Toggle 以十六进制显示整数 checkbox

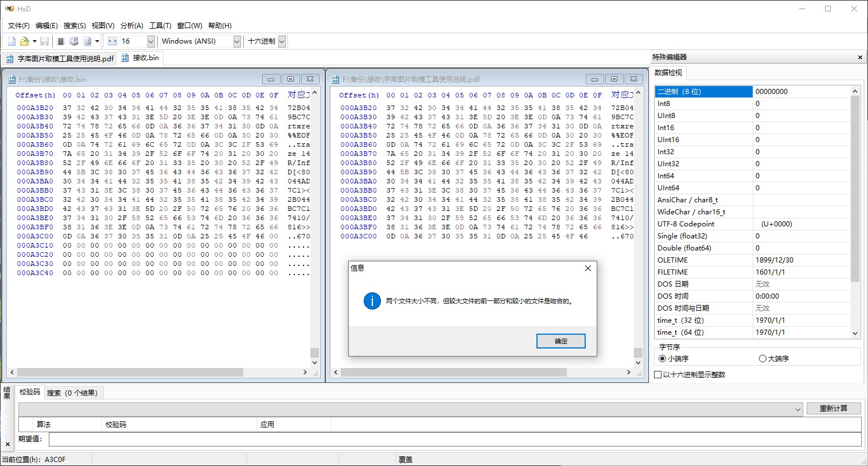tap(690, 375)
